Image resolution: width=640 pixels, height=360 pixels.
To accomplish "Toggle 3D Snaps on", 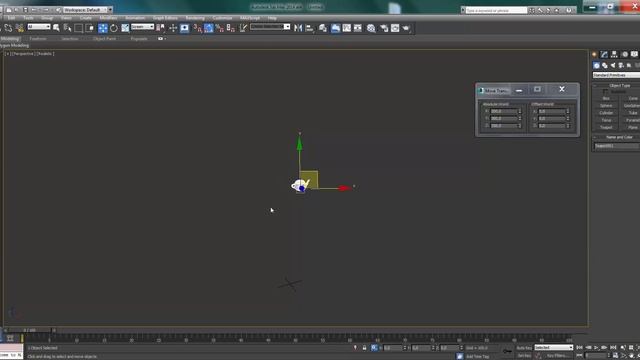I will coord(198,28).
